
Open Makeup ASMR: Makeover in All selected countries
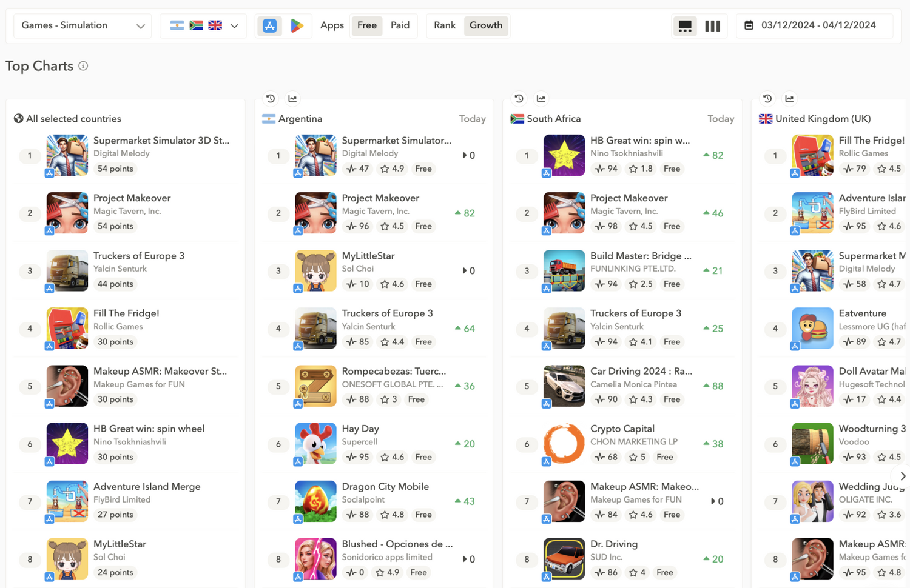[160, 371]
